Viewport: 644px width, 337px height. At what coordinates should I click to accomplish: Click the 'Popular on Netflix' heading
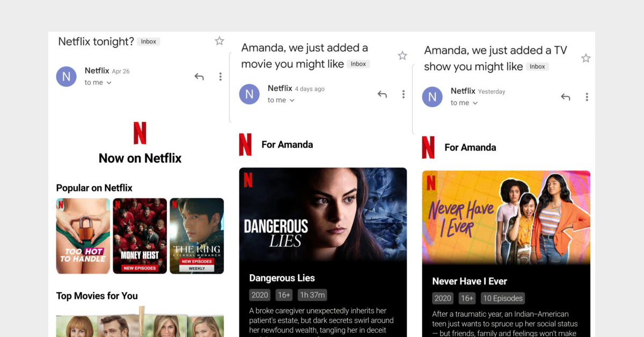tap(94, 188)
